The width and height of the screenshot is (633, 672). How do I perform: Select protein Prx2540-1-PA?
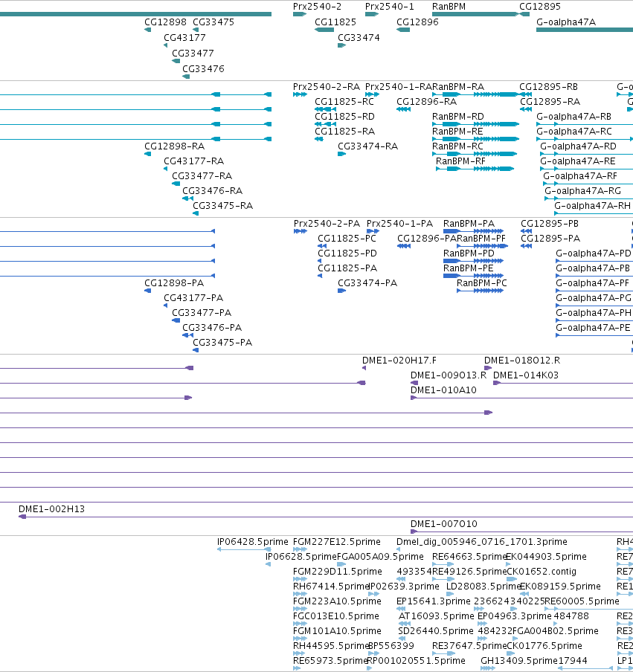click(x=399, y=224)
